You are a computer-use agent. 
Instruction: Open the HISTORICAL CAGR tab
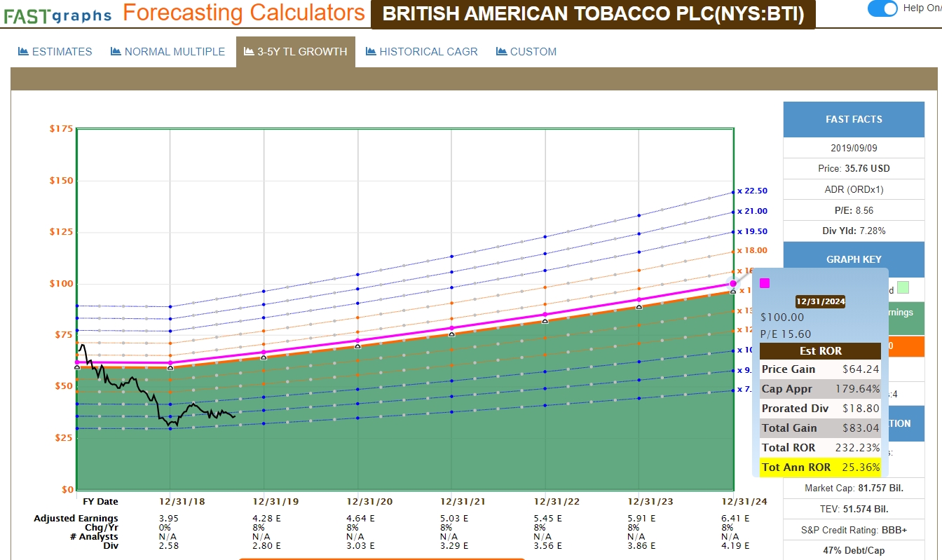click(422, 51)
